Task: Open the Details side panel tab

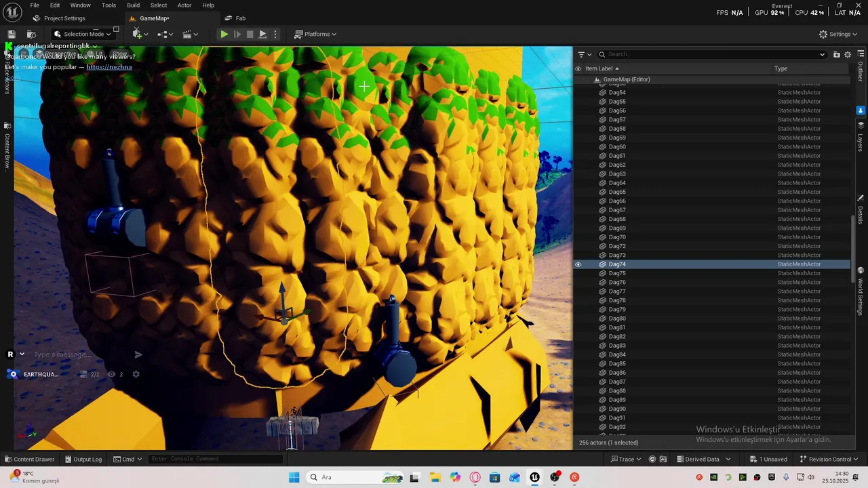Action: (x=861, y=210)
